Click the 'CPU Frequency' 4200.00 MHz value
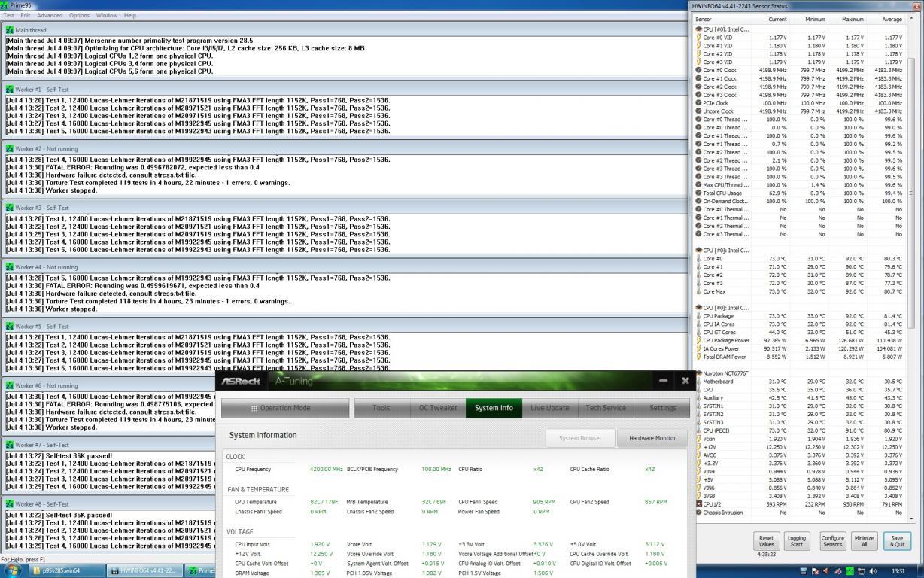 (327, 469)
